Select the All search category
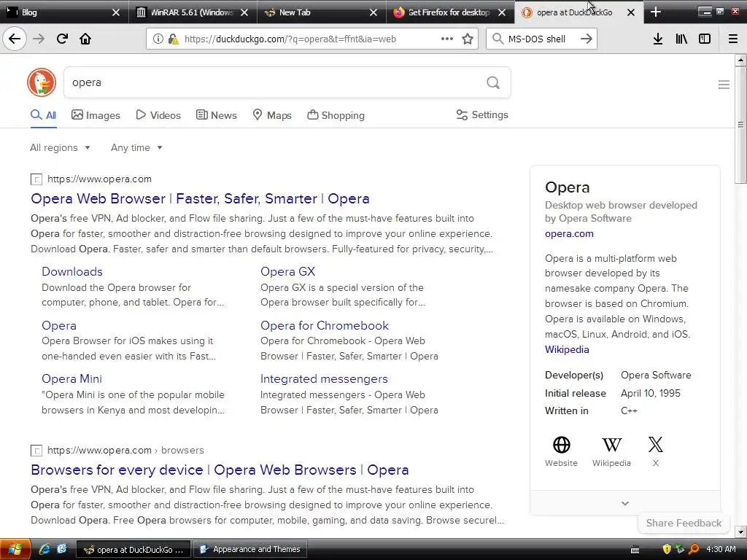Screen dimensions: 747x560 pyautogui.click(x=43, y=115)
